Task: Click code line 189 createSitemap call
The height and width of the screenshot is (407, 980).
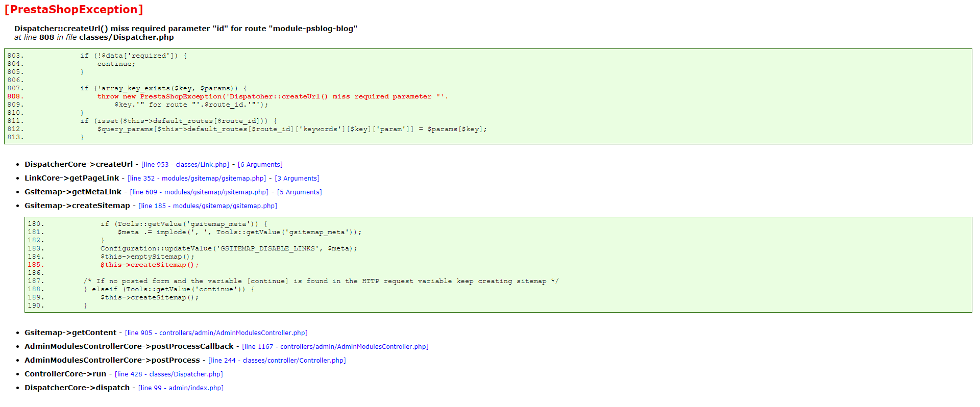Action: click(150, 297)
